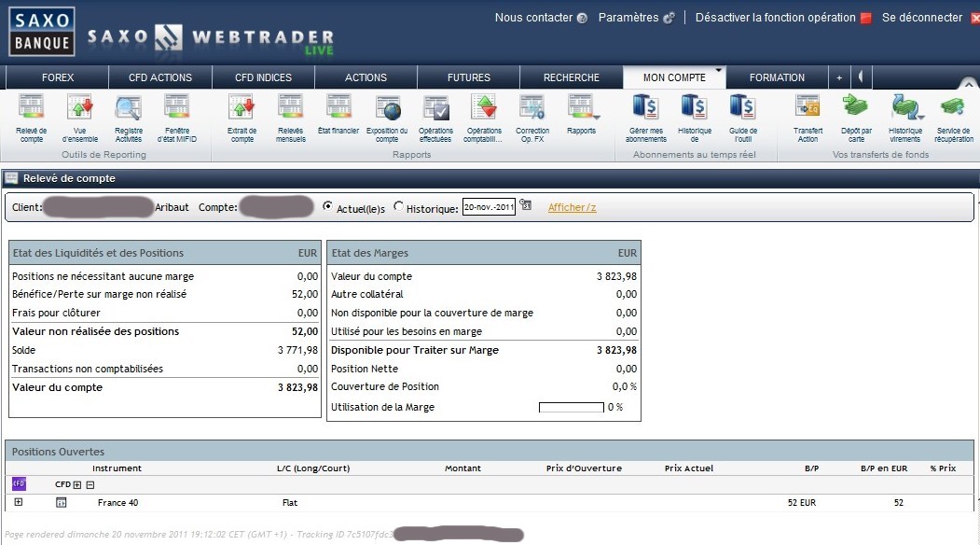Click the Afficher/z link
This screenshot has height=545, width=980.
point(572,207)
